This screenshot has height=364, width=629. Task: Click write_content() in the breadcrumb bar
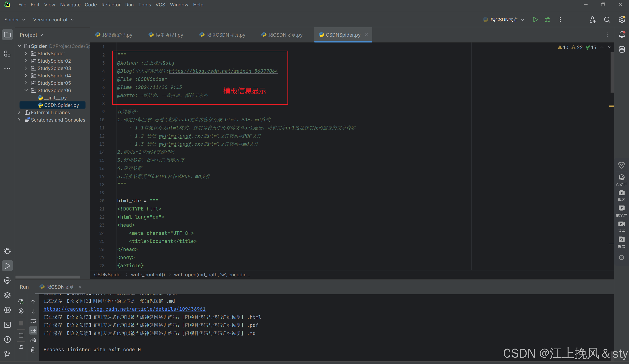pyautogui.click(x=148, y=274)
